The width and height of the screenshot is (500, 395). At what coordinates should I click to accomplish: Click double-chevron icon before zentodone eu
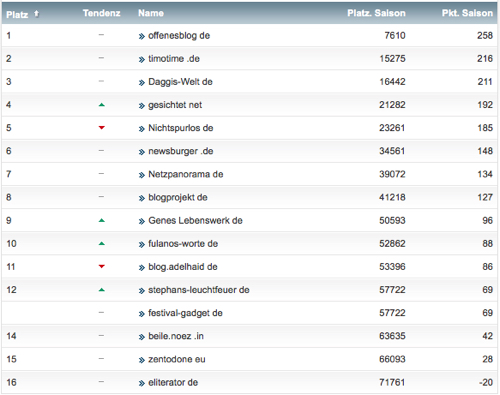tap(142, 360)
